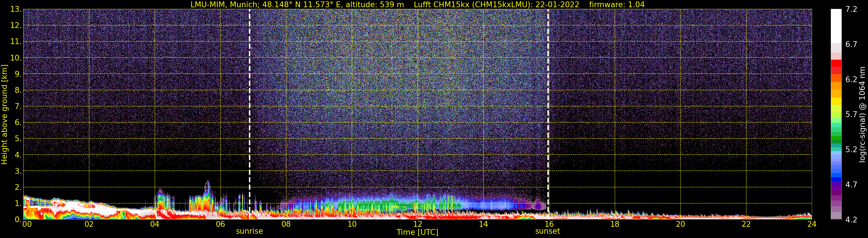Click the 'Time [UTC]' axis label
The image size is (868, 238).
(417, 232)
